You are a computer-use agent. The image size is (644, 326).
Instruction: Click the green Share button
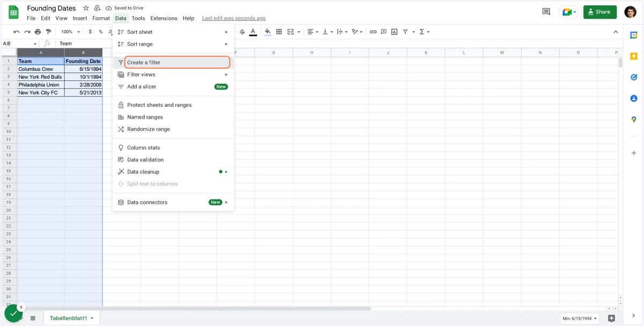(600, 12)
